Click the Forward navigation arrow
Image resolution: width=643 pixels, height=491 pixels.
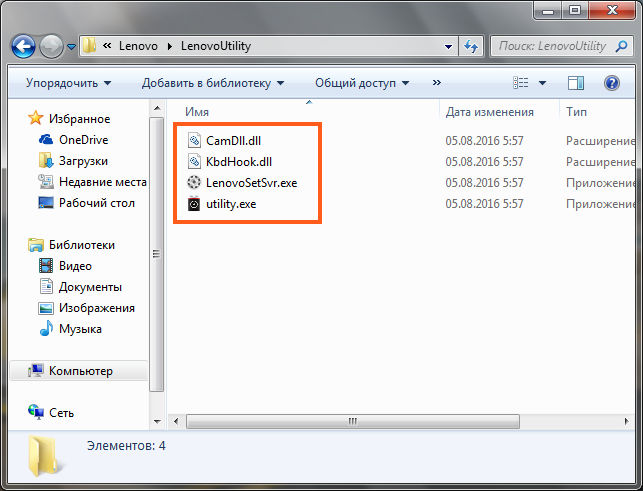pyautogui.click(x=51, y=46)
